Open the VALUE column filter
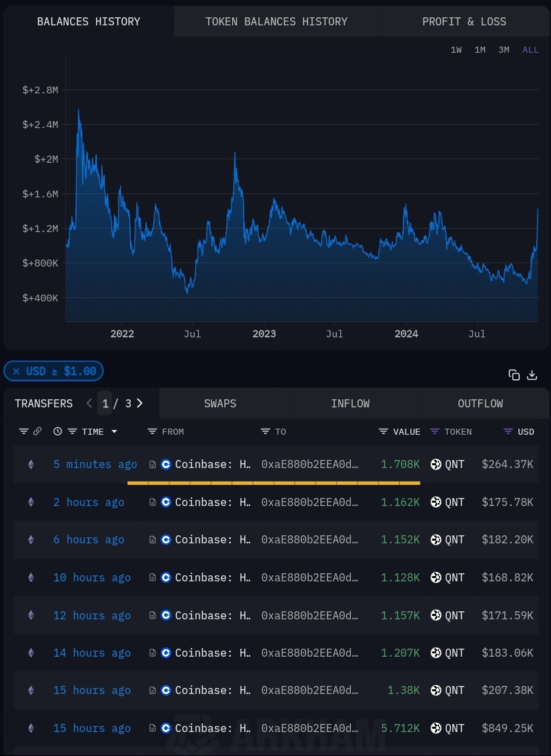551x756 pixels. click(383, 431)
